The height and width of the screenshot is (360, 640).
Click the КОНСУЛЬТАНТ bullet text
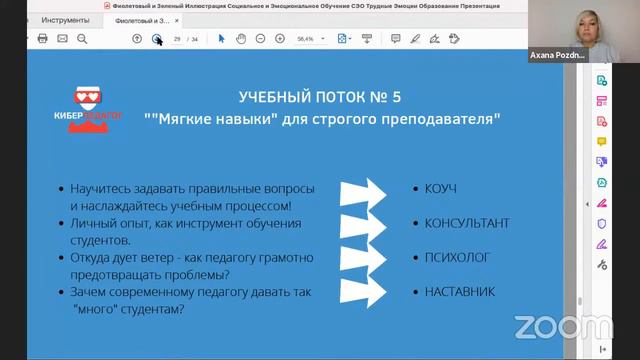(467, 223)
